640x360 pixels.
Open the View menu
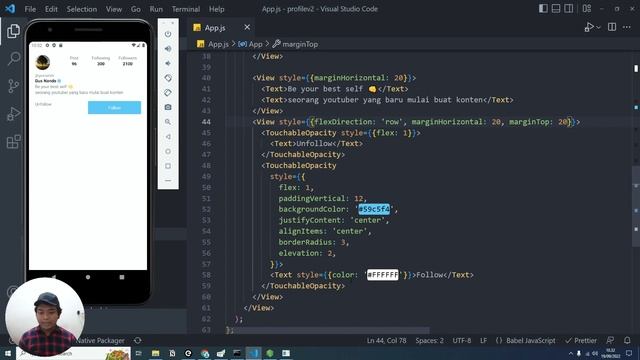point(113,9)
